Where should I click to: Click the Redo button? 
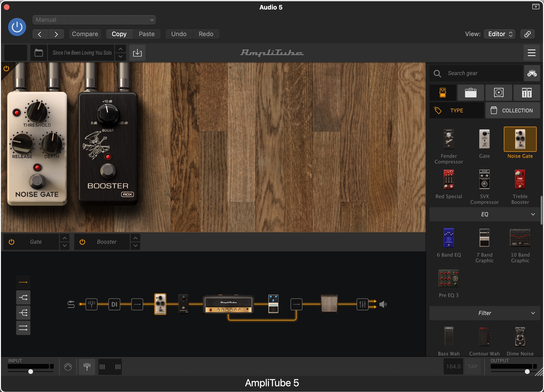[x=206, y=34]
